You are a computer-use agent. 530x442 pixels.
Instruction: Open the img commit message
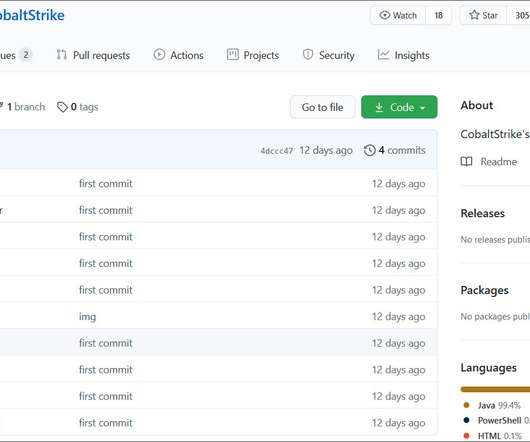[88, 317]
